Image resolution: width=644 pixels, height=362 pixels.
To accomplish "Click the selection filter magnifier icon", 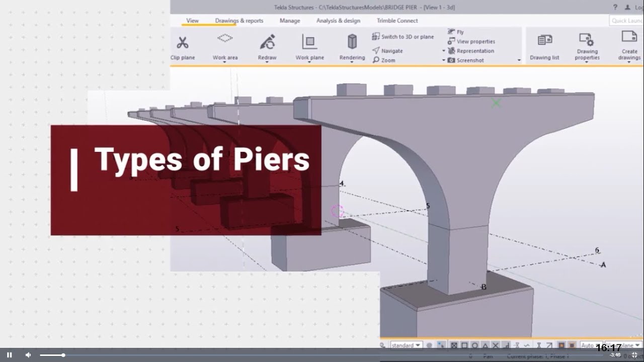I will coord(382,345).
